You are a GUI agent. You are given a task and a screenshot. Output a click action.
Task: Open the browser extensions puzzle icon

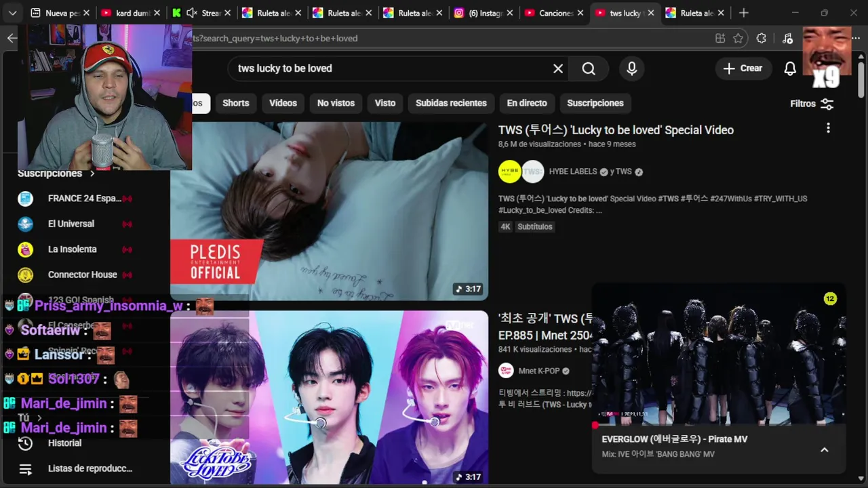coord(762,39)
